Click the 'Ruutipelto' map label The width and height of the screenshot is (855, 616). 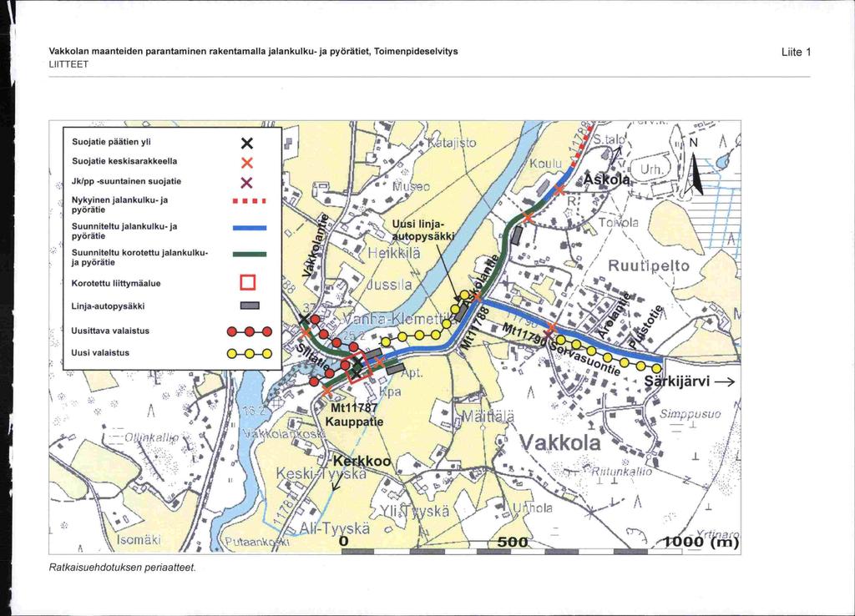(648, 266)
